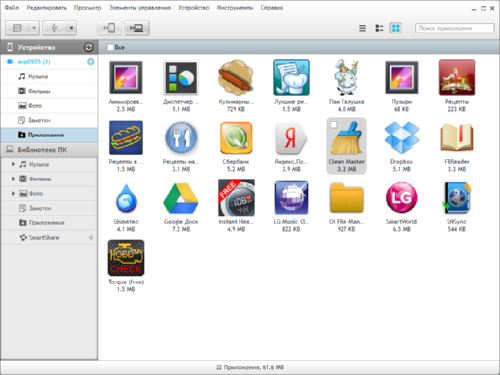Open the Устройство menu
The height and width of the screenshot is (375, 500).
click(193, 8)
